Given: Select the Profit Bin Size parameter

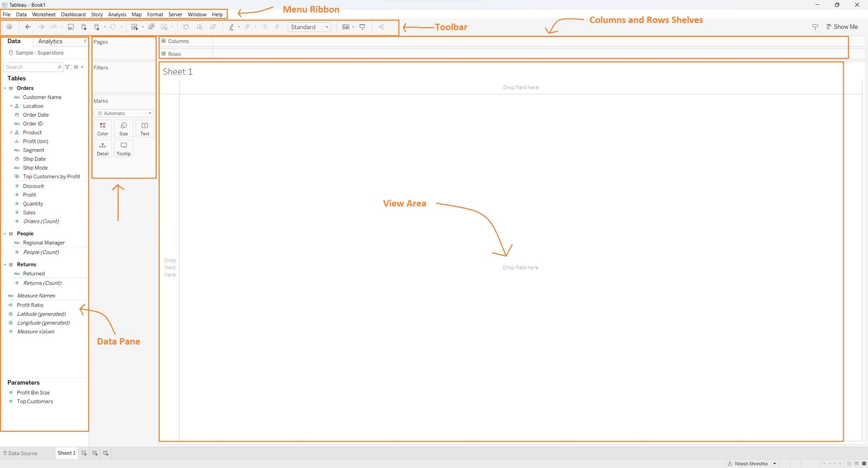Looking at the screenshot, I should point(33,393).
